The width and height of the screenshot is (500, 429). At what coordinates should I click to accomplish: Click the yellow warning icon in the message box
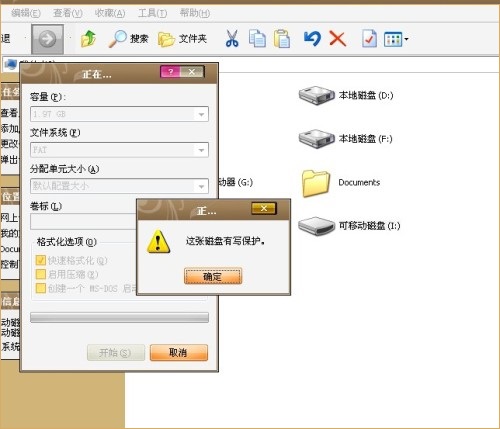click(x=158, y=242)
